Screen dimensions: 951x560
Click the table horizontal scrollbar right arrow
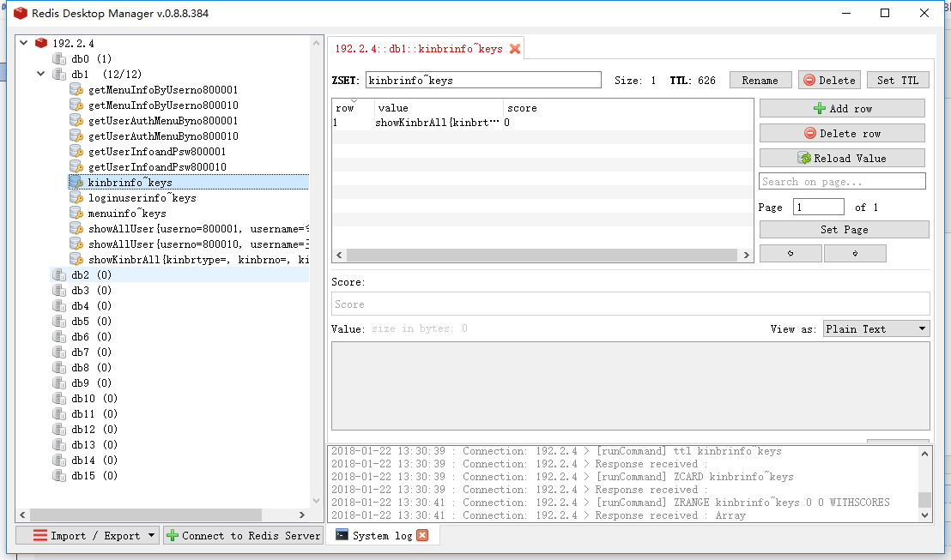coord(746,256)
